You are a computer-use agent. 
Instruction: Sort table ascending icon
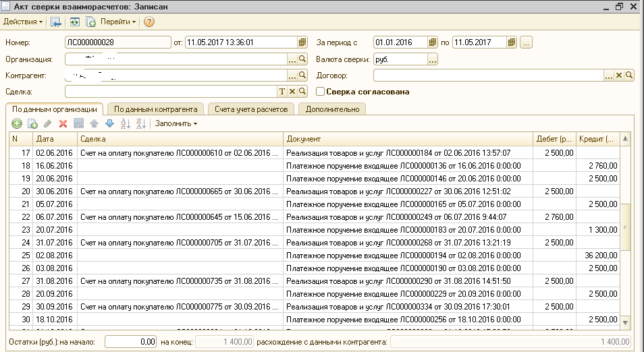[x=126, y=123]
